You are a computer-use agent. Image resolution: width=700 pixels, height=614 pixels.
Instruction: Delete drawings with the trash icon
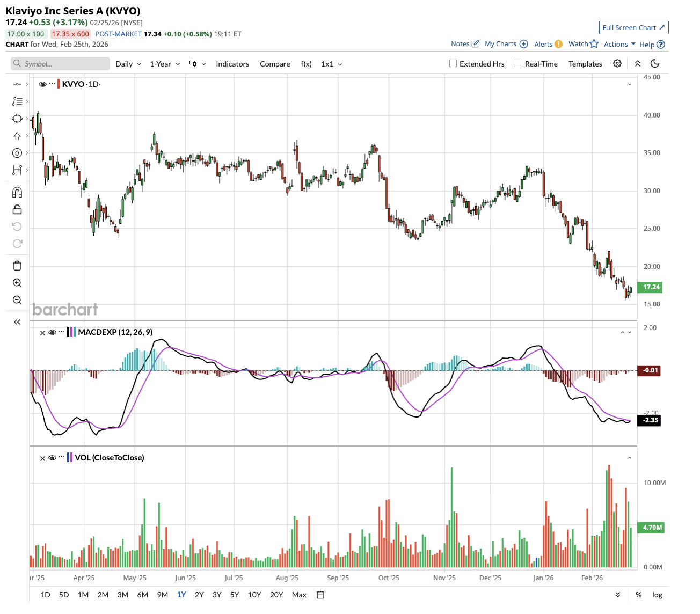(17, 266)
